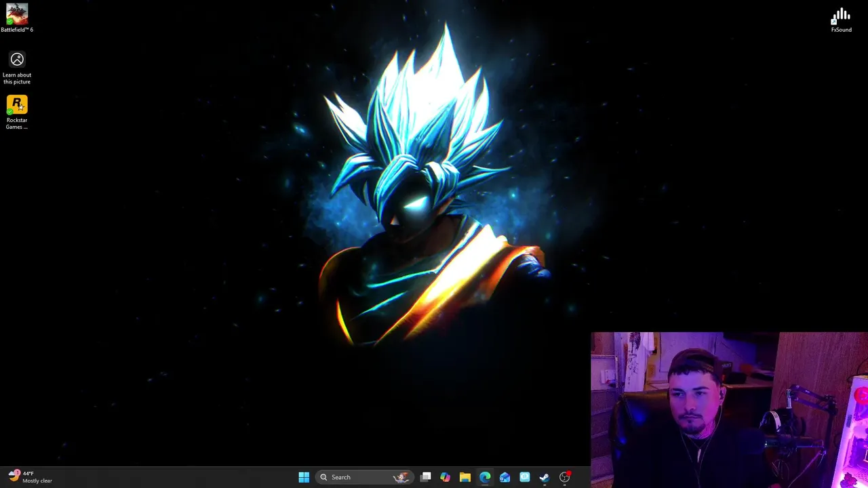The image size is (868, 488).
Task: Open OBS Studio from the taskbar
Action: (564, 477)
